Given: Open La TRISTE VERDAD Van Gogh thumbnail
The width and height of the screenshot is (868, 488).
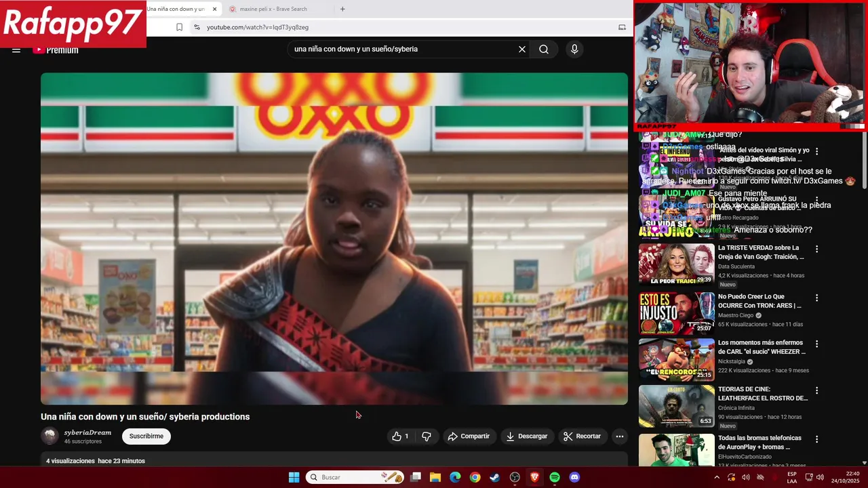Looking at the screenshot, I should (676, 264).
